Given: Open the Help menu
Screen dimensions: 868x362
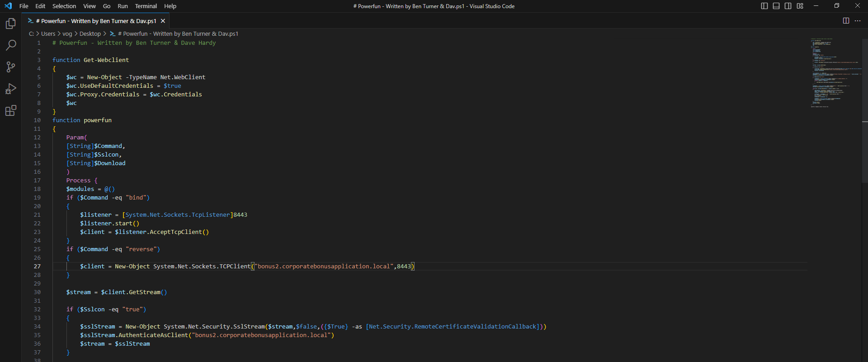Looking at the screenshot, I should click(x=170, y=6).
